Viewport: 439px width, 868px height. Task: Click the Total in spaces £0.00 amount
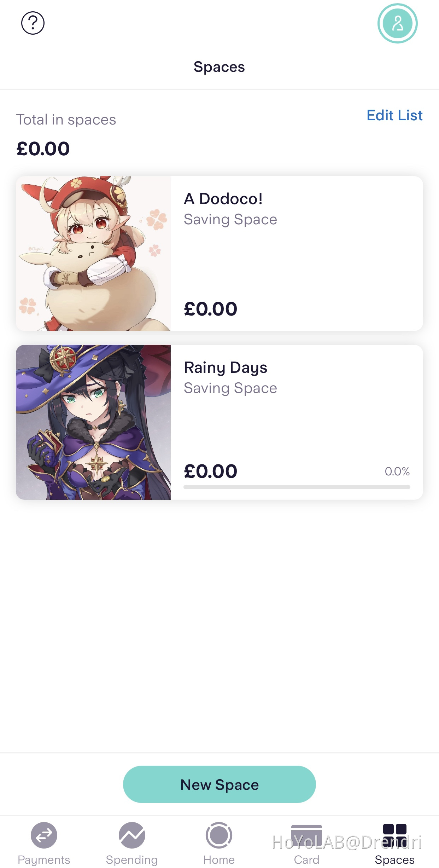click(x=43, y=149)
